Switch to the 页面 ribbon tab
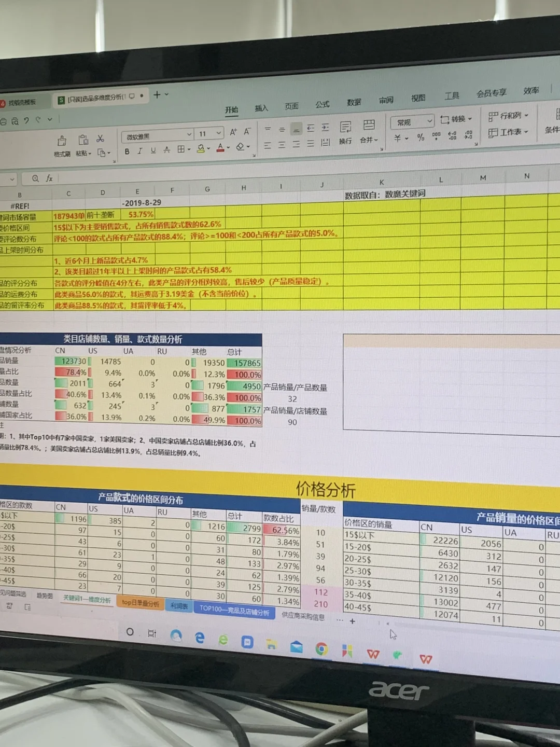The height and width of the screenshot is (747, 560). [291, 106]
